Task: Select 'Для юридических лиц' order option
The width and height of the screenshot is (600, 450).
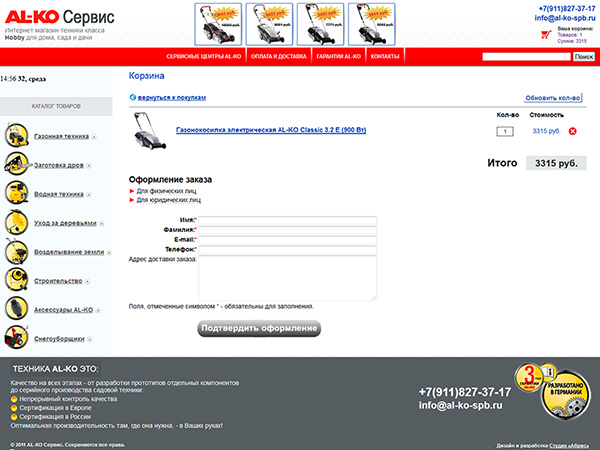Action: 169,200
